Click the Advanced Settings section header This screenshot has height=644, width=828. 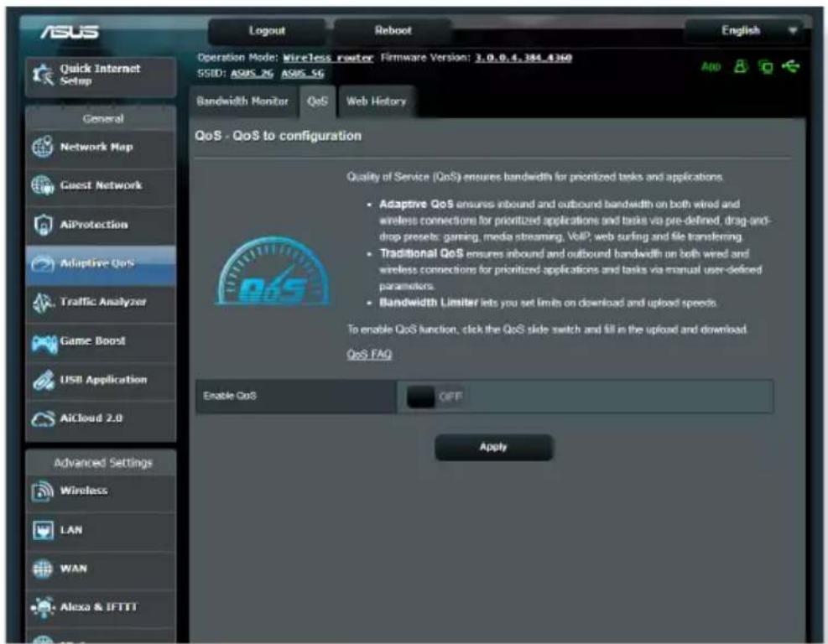(103, 463)
